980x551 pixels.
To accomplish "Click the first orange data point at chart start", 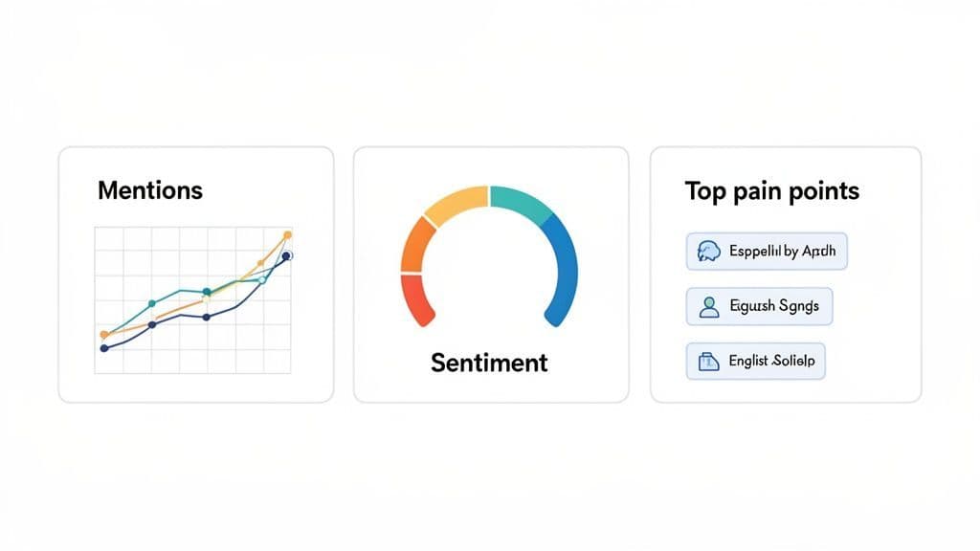I will pyautogui.click(x=104, y=334).
